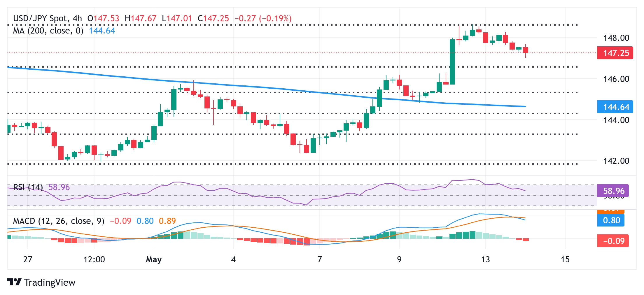Click the H147.67 high price value
The image size is (644, 295).
tap(141, 18)
